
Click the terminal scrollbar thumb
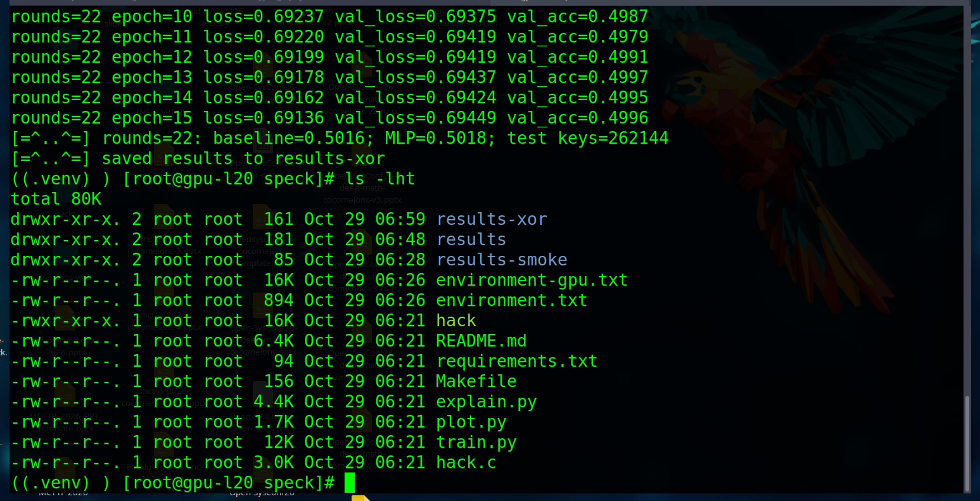click(x=967, y=443)
